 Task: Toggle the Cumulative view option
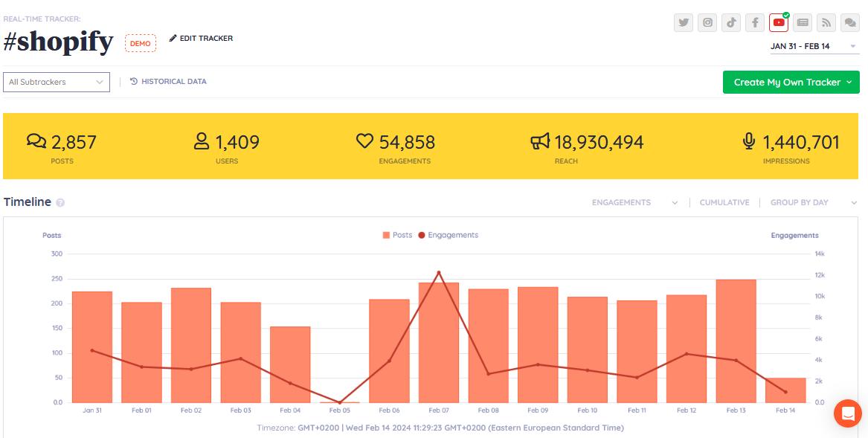[724, 203]
